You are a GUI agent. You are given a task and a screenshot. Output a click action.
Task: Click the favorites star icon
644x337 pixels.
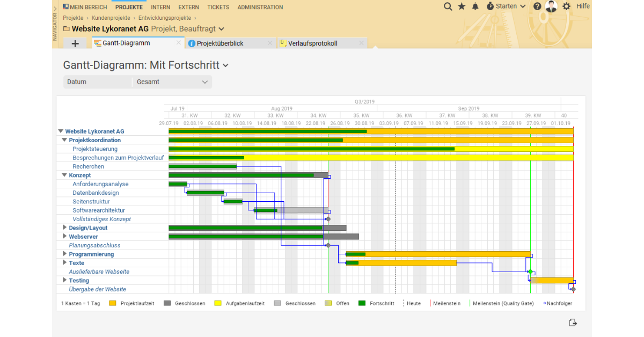(462, 6)
